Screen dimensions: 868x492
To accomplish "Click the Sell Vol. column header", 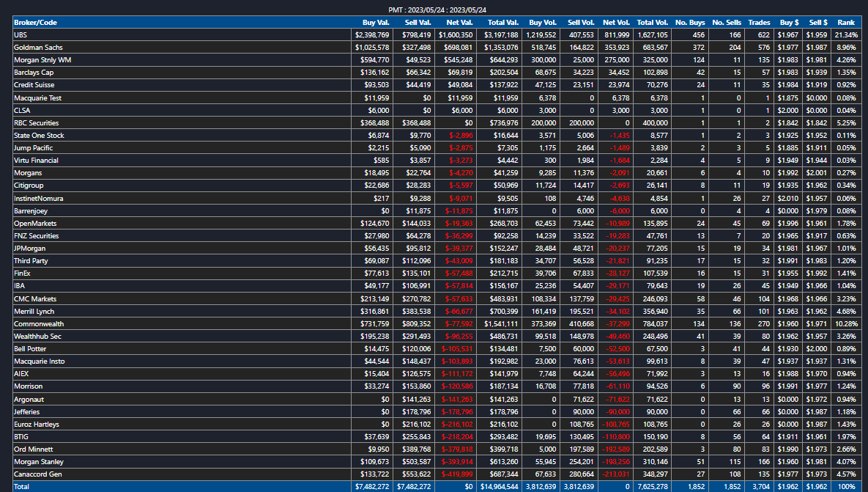I will point(581,23).
